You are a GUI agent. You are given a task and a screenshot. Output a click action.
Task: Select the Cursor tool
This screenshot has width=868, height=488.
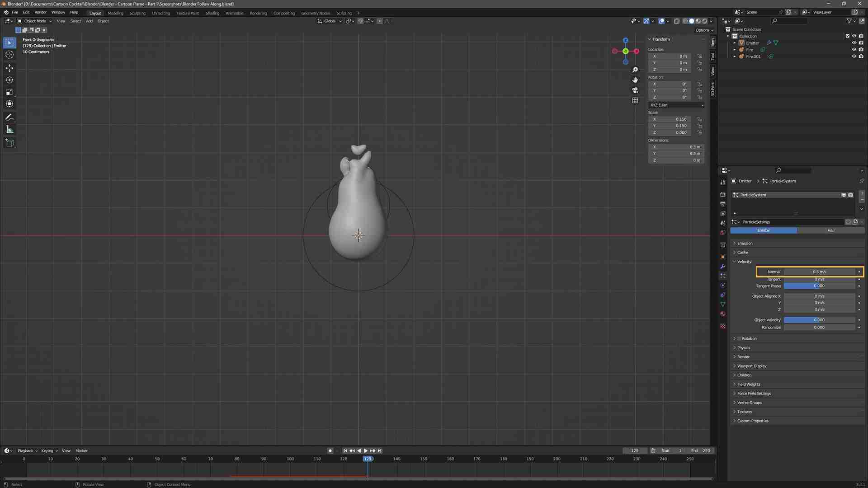pyautogui.click(x=9, y=55)
